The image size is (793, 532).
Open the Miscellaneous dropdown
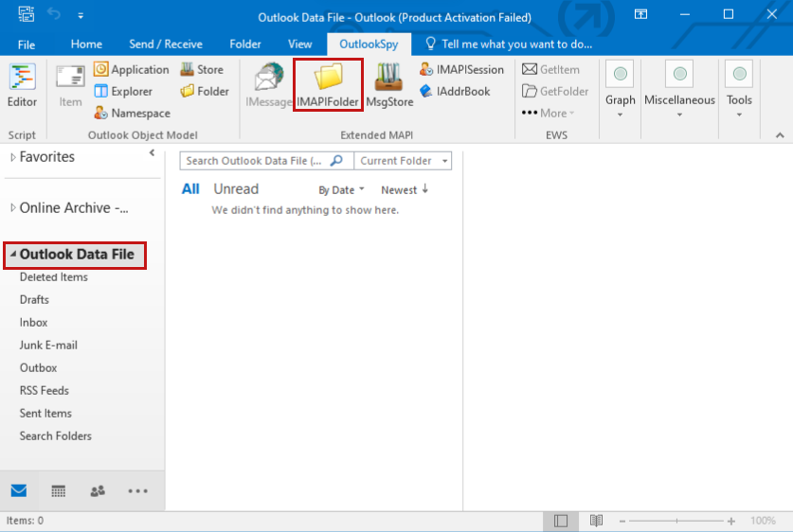tap(679, 90)
